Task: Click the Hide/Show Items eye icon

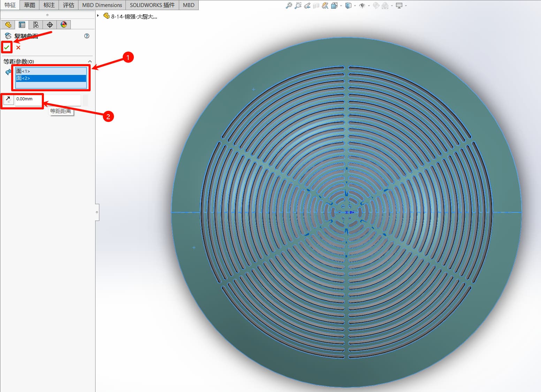Action: tap(362, 6)
